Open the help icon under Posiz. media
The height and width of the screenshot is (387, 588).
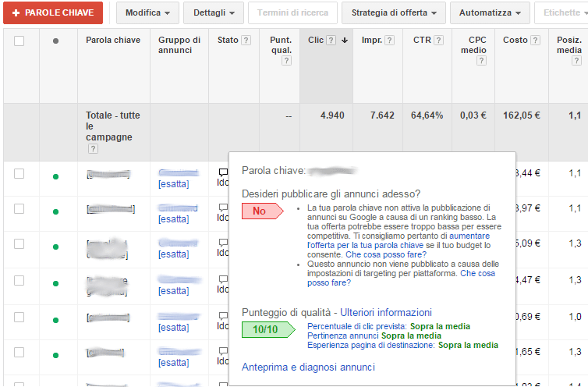pyautogui.click(x=577, y=60)
